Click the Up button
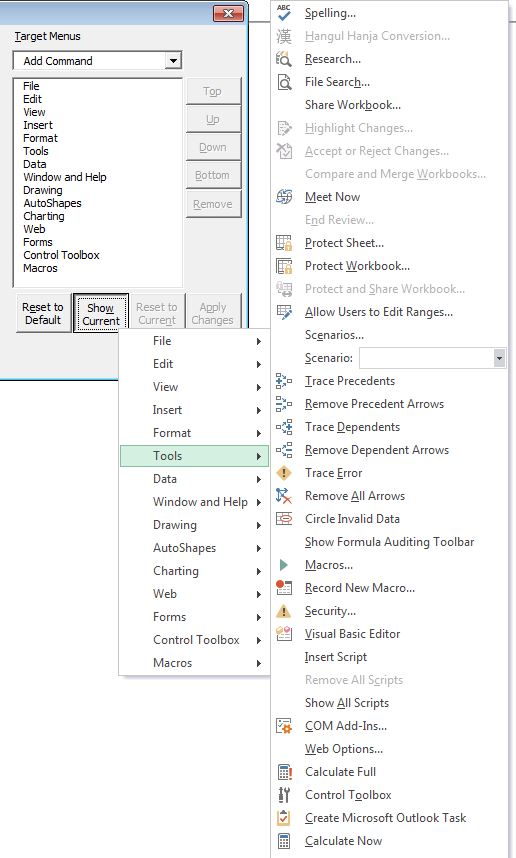Screen dimensions: 516x858 click(x=213, y=119)
